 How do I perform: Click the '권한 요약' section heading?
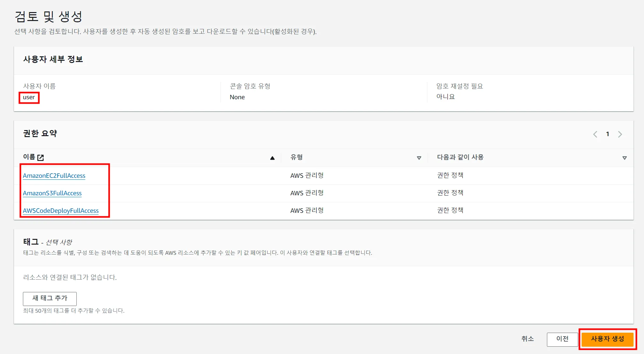tap(40, 134)
